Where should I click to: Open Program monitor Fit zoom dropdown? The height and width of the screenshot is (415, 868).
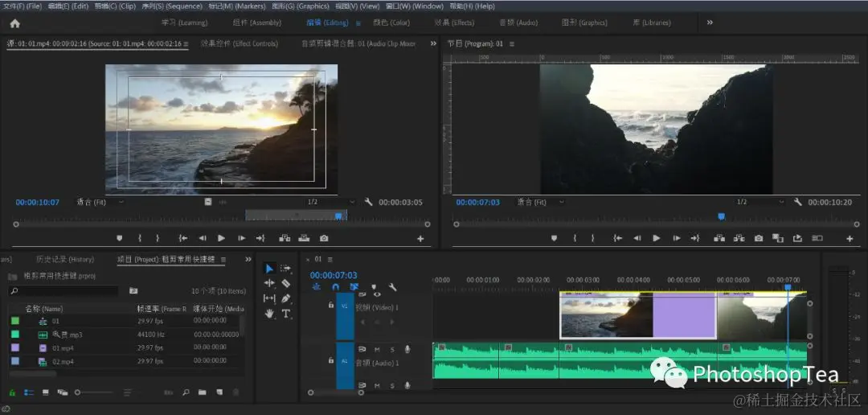(x=542, y=202)
